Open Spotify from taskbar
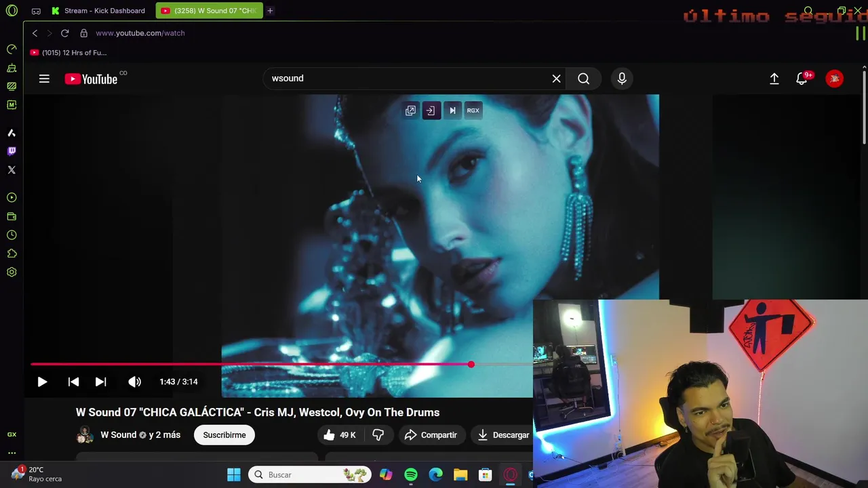Screen dimensions: 868x488 click(x=411, y=475)
